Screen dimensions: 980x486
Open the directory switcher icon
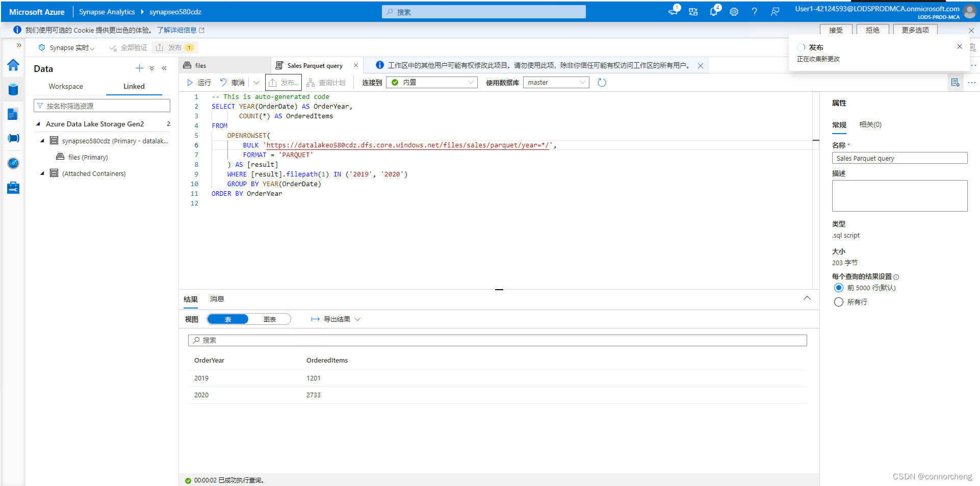693,12
